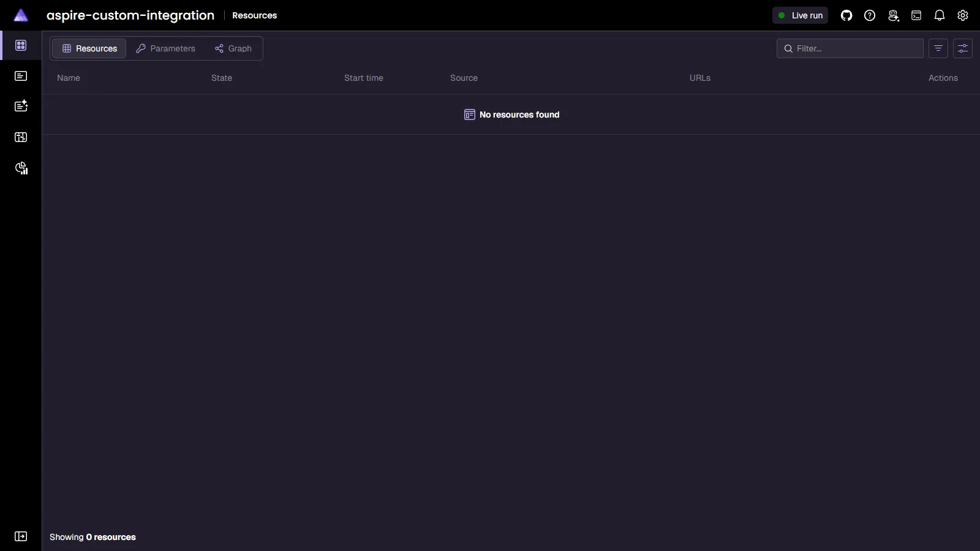Click the Resources breadcrumb in the header

[255, 15]
